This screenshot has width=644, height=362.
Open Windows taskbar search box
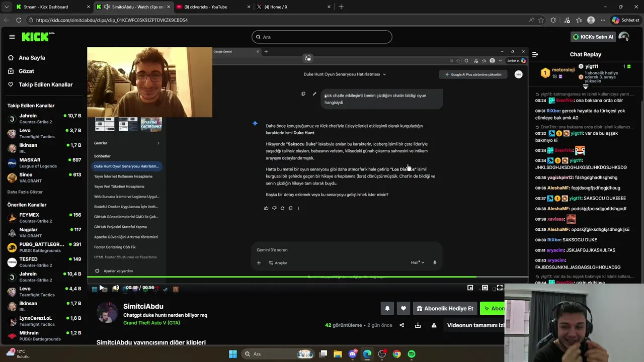(278, 354)
